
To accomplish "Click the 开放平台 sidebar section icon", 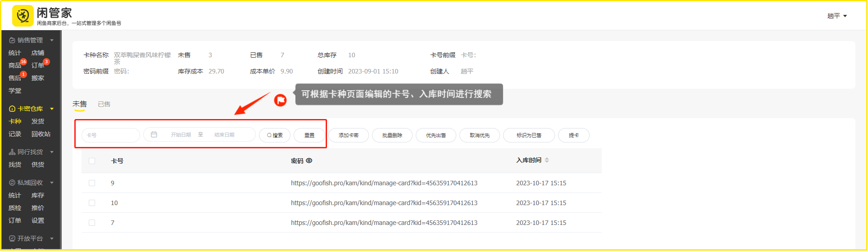I will click(12, 238).
